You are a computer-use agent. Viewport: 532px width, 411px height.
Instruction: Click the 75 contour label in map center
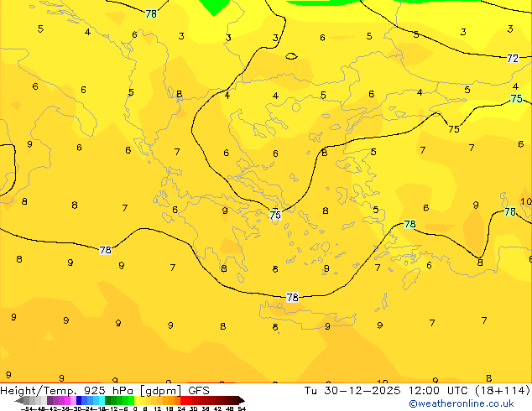(x=275, y=216)
